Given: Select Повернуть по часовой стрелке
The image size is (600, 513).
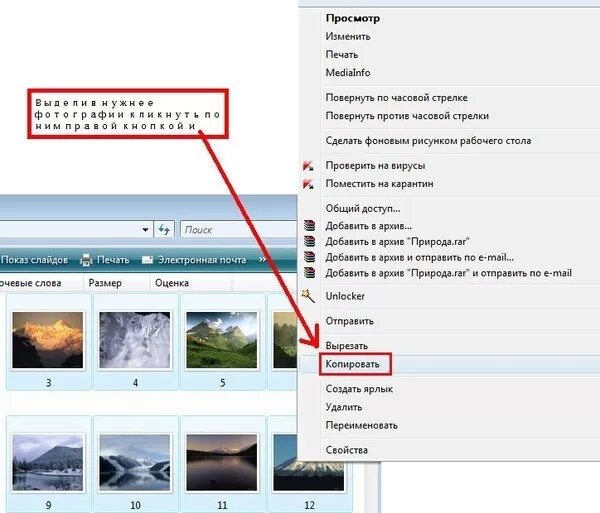Looking at the screenshot, I should [x=396, y=98].
